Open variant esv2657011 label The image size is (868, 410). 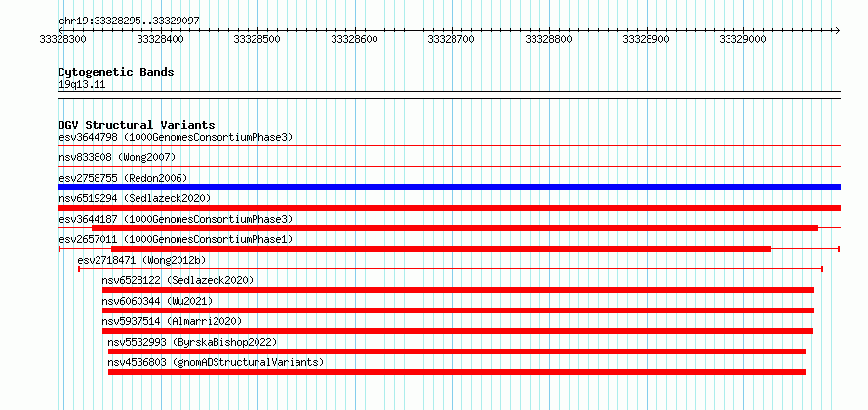pos(175,239)
